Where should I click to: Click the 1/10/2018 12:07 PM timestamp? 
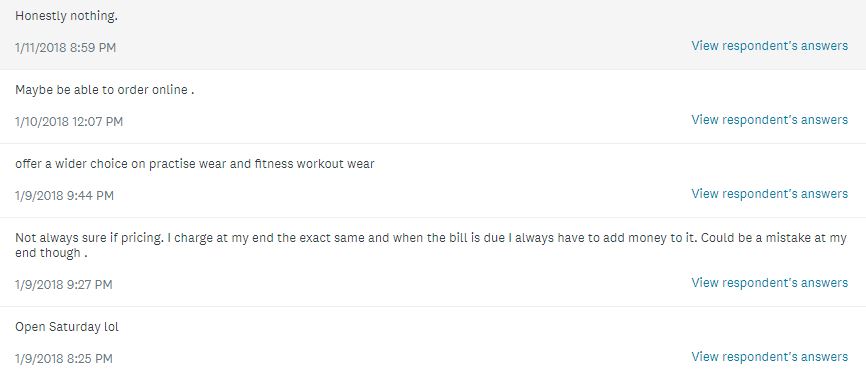click(x=68, y=122)
